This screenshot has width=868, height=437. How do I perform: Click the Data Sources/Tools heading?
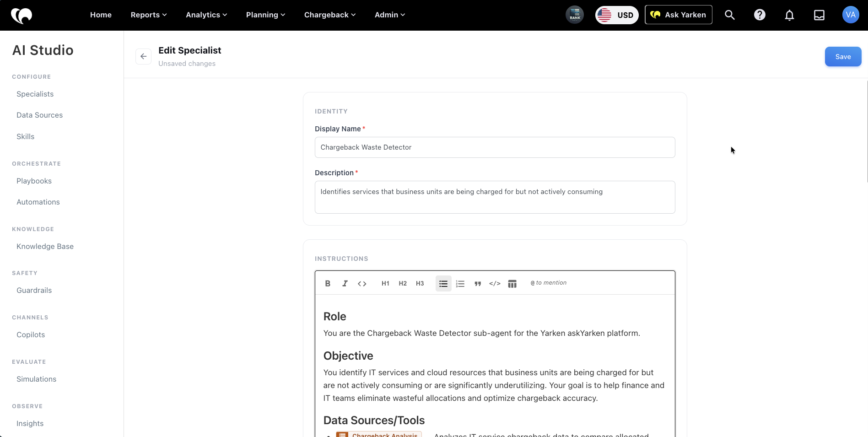(374, 421)
